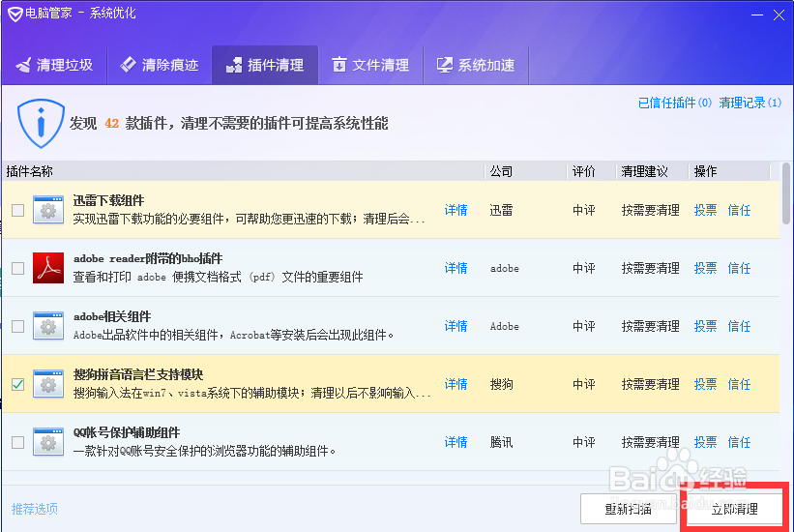Check the 迅雷下载组件 checkbox
Screen dimensions: 794x532
pos(17,210)
